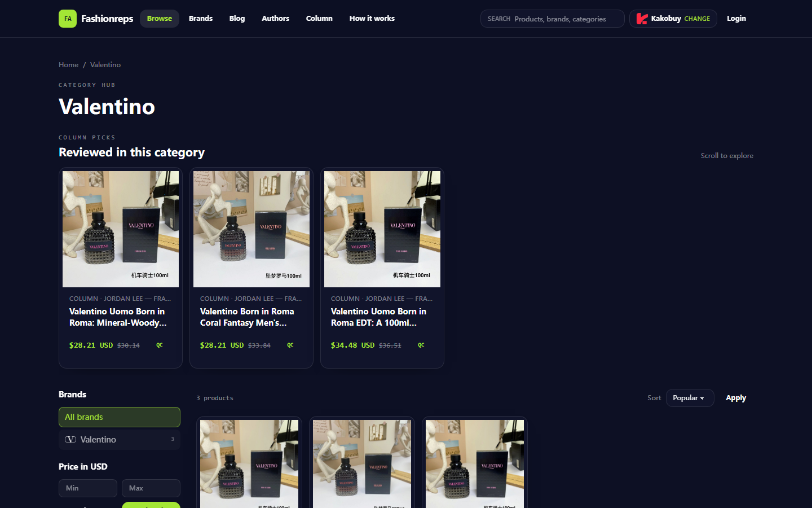Image resolution: width=812 pixels, height=508 pixels.
Task: Open Born in Roma Coral Fantasy image
Action: click(251, 229)
